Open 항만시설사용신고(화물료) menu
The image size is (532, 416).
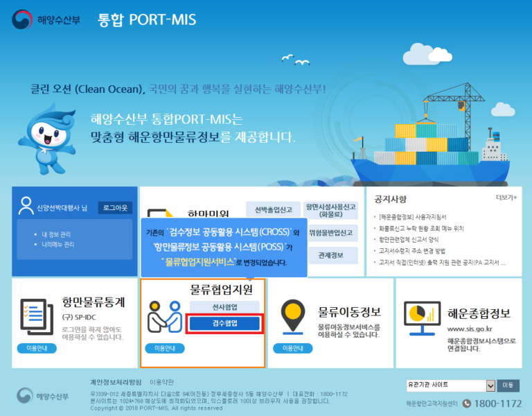(330, 210)
